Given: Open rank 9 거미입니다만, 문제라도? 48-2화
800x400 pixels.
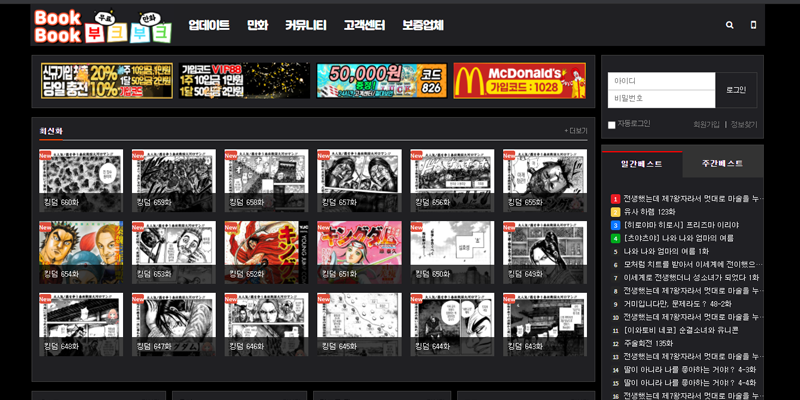Looking at the screenshot, I should pos(680,304).
